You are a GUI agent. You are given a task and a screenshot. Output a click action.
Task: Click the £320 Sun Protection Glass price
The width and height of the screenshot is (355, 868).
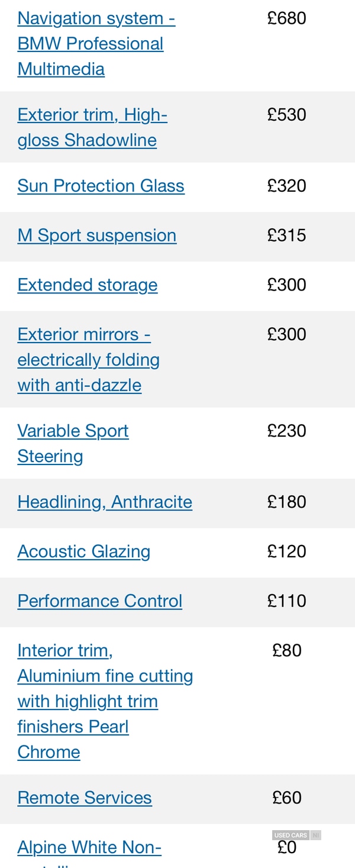click(287, 186)
